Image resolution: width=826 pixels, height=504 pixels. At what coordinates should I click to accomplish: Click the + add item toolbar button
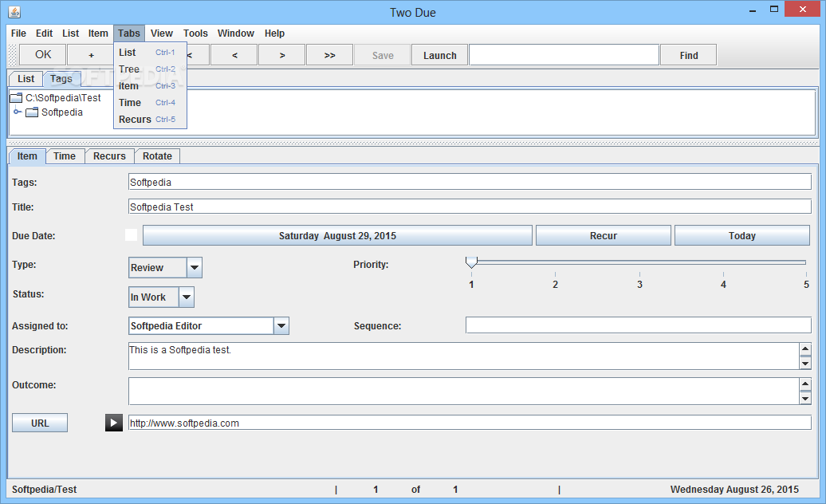[x=91, y=55]
